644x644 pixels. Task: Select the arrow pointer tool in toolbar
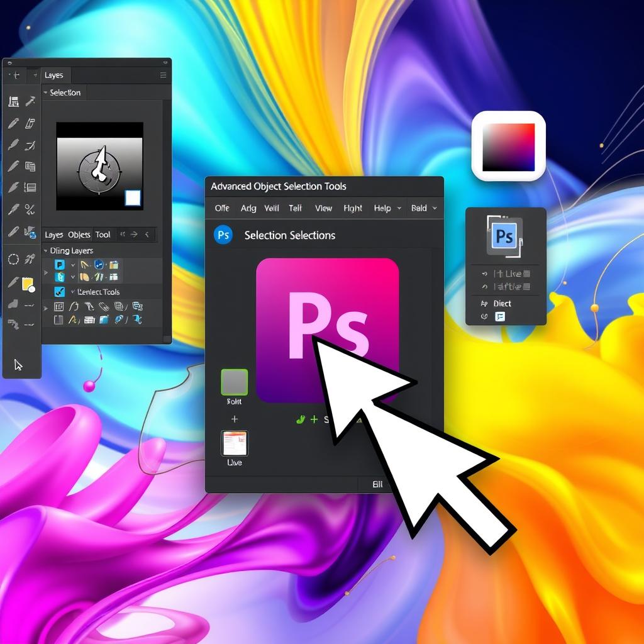18,365
